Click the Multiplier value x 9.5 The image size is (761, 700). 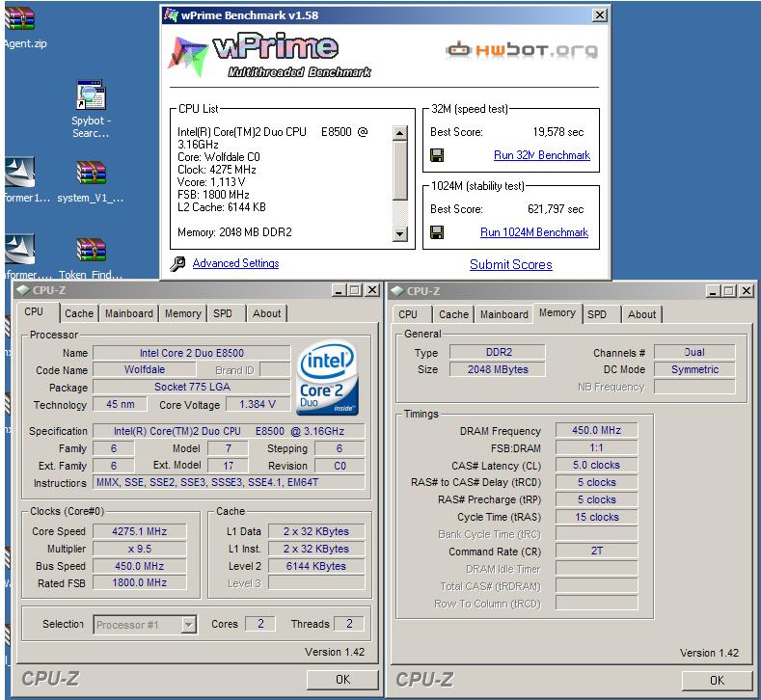pos(139,549)
